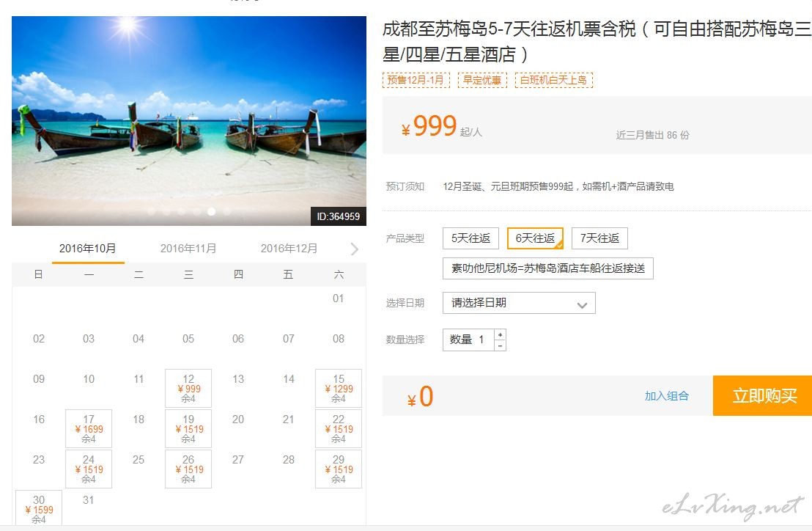This screenshot has height=531, width=812.
Task: Decrease quantity with the minus stepper
Action: (501, 345)
